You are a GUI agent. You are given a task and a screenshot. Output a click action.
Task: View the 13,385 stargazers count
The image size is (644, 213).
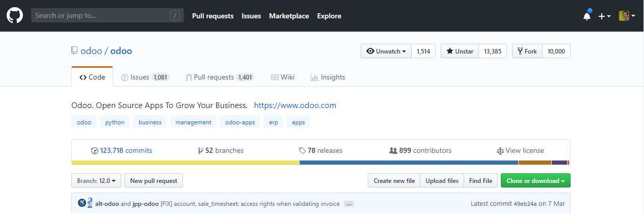(493, 51)
